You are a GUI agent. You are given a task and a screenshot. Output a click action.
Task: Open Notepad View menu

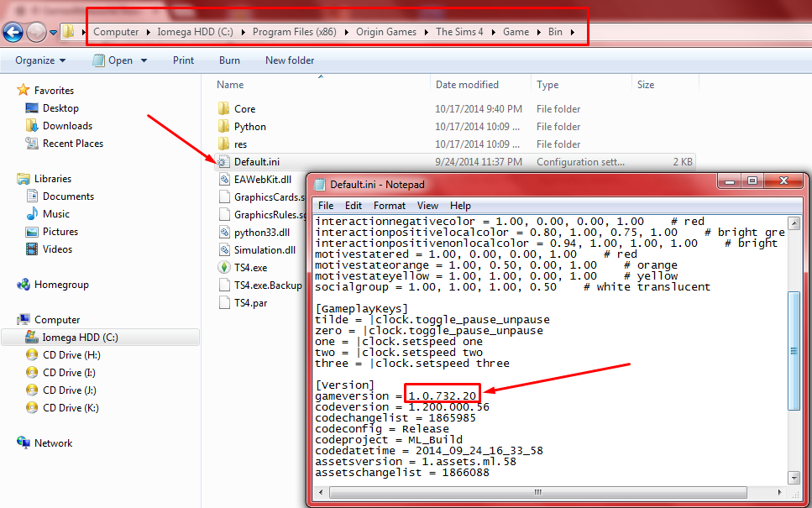coord(427,206)
